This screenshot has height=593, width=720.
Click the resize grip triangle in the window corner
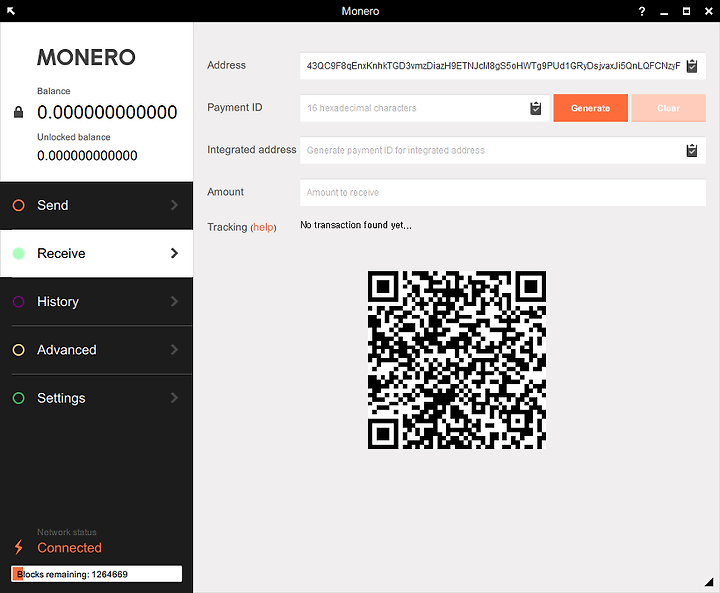[x=709, y=582]
